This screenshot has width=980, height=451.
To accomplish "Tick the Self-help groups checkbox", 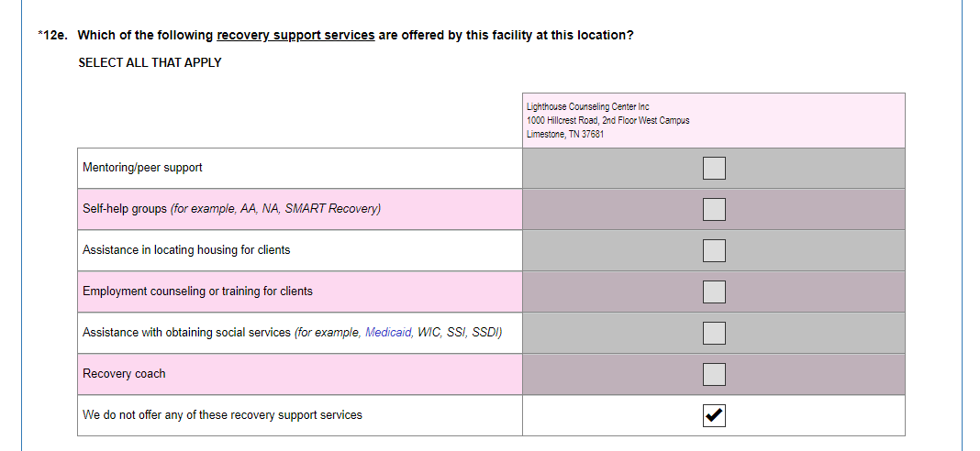I will [714, 209].
